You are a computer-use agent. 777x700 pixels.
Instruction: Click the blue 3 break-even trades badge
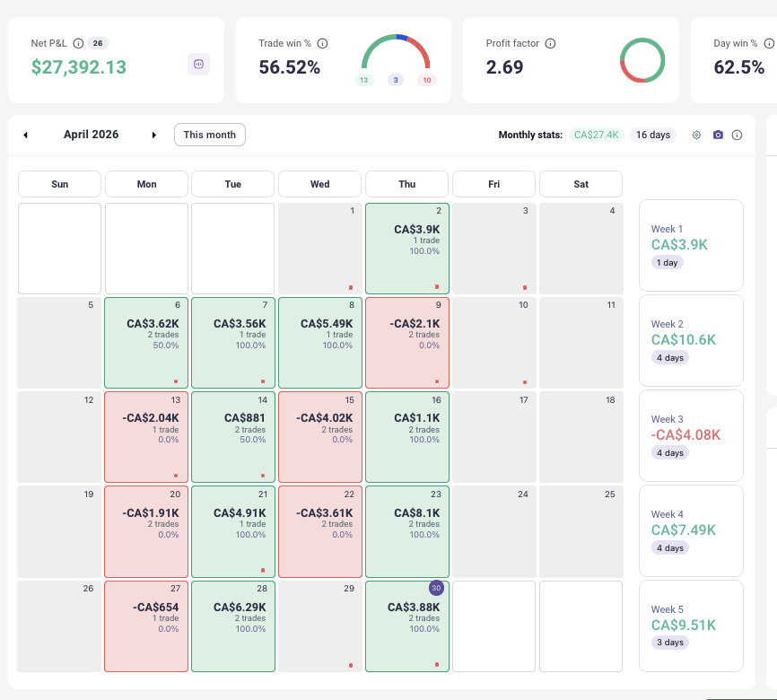396,80
